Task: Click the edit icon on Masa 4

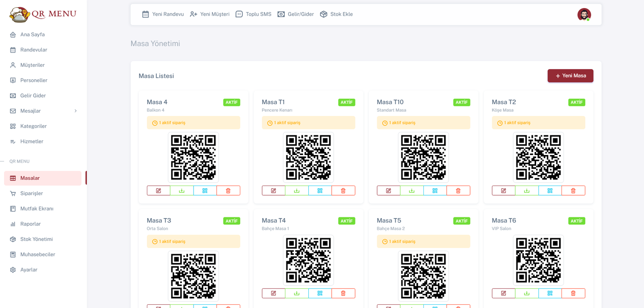Action: pyautogui.click(x=159, y=190)
